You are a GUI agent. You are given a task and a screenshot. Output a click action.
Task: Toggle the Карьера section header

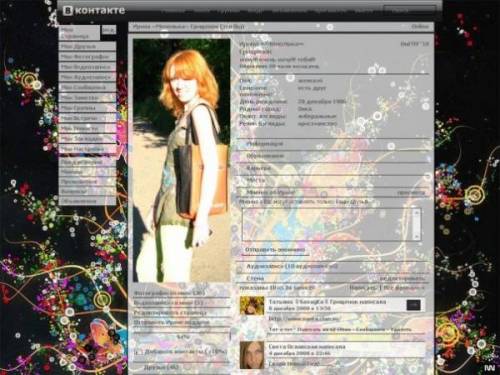(x=333, y=168)
